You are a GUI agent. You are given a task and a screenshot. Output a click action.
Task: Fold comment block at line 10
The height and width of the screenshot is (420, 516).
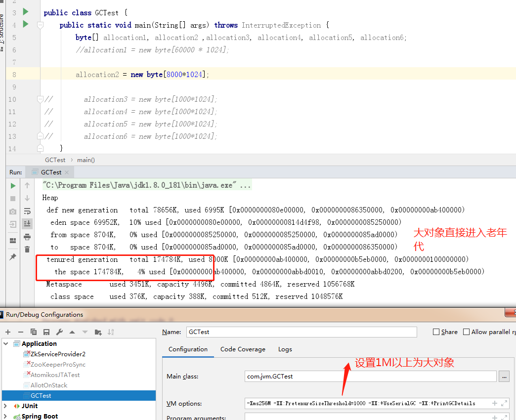tap(40, 99)
